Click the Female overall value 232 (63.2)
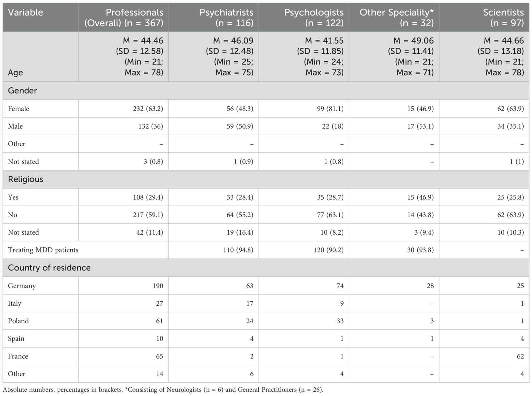 tap(148, 109)
